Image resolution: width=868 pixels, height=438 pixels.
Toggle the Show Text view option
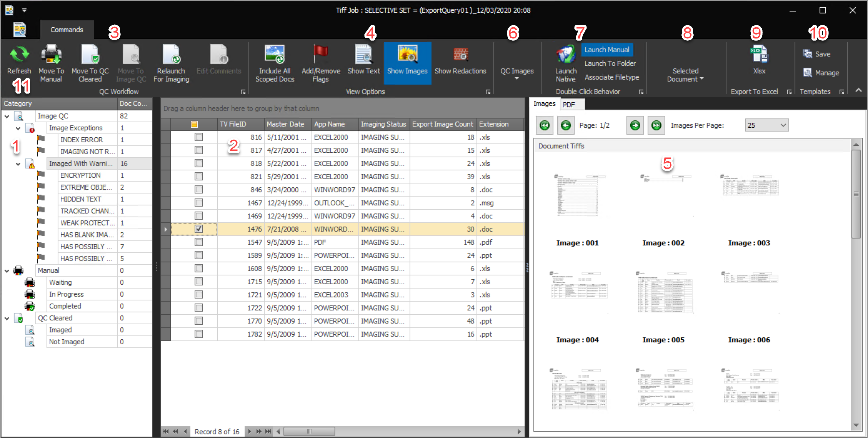364,63
